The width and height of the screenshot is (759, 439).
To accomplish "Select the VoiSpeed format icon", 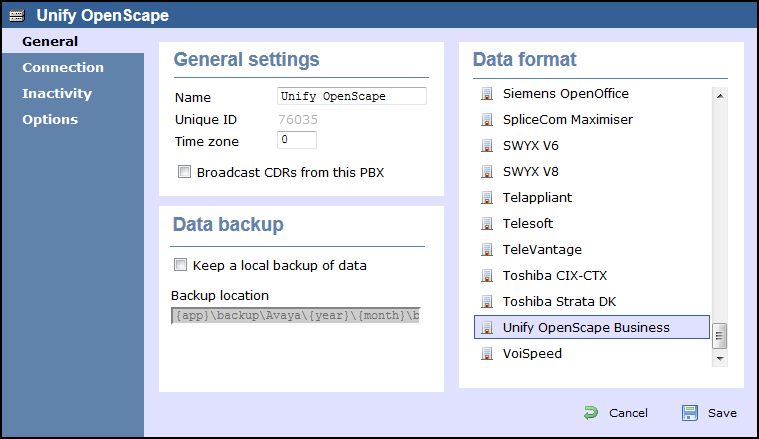I will [487, 354].
